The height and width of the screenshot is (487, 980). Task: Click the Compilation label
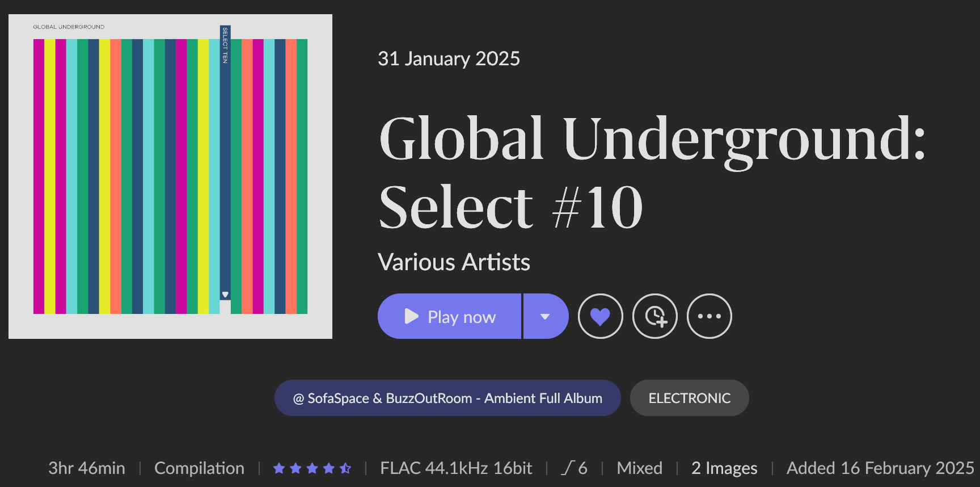pyautogui.click(x=199, y=468)
